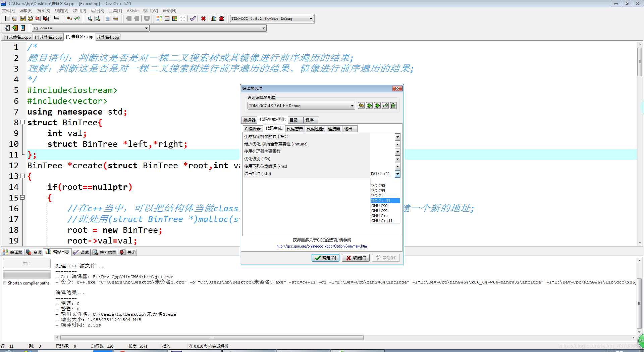Viewport: 644px width, 352px height.
Task: Click the 关闭 tab to close bottom panel
Action: coord(128,252)
